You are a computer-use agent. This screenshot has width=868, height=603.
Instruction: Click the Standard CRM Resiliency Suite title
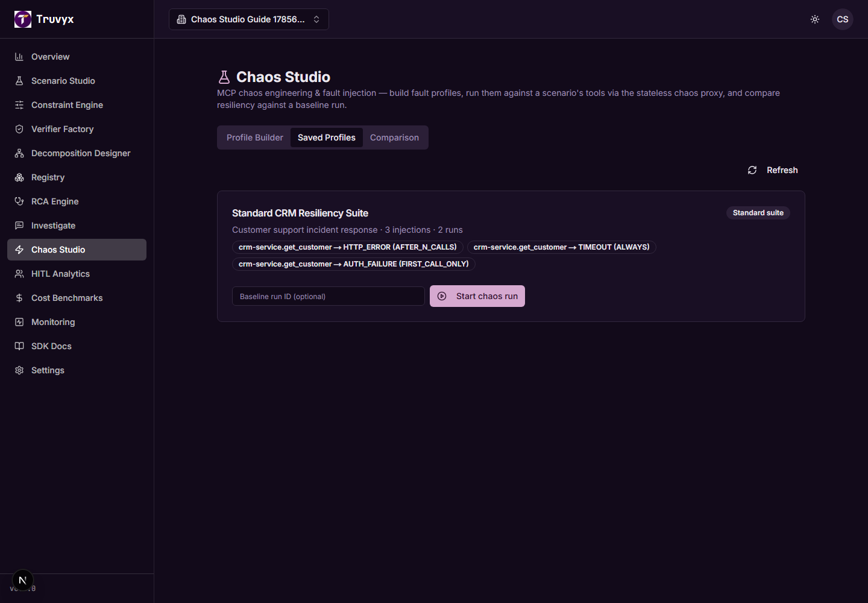pos(300,213)
